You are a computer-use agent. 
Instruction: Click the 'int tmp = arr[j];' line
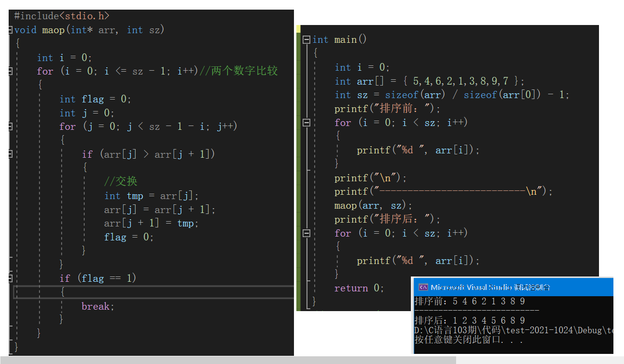(x=152, y=196)
